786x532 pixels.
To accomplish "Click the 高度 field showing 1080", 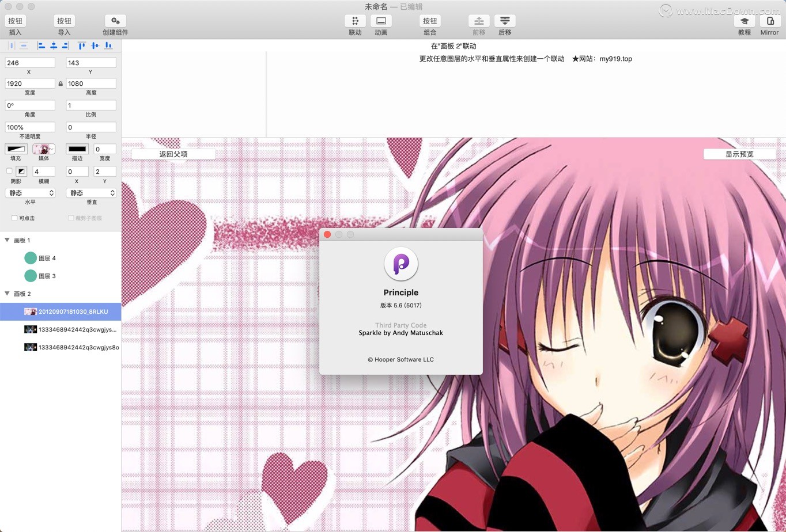I will point(91,83).
